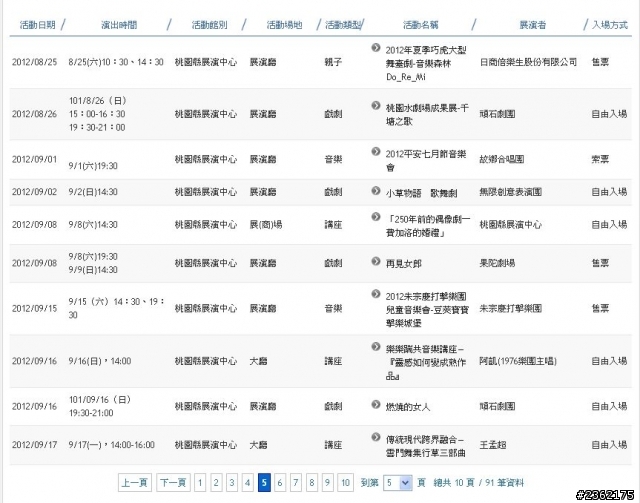
Task: Click arrow icon beside 2012平安七月節音樂會
Action: pyautogui.click(x=376, y=151)
